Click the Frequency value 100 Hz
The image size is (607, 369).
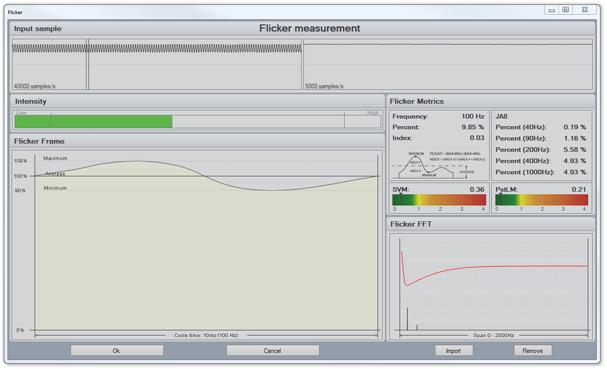pyautogui.click(x=473, y=116)
